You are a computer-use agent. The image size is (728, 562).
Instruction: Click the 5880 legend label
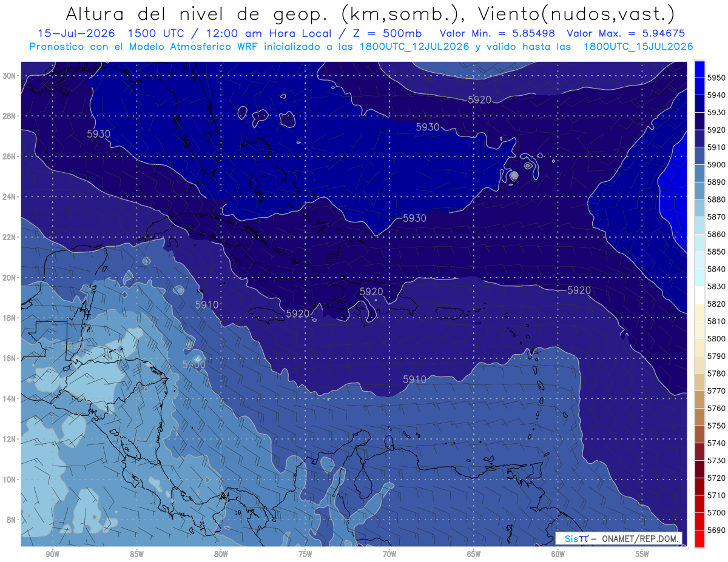coord(717,199)
